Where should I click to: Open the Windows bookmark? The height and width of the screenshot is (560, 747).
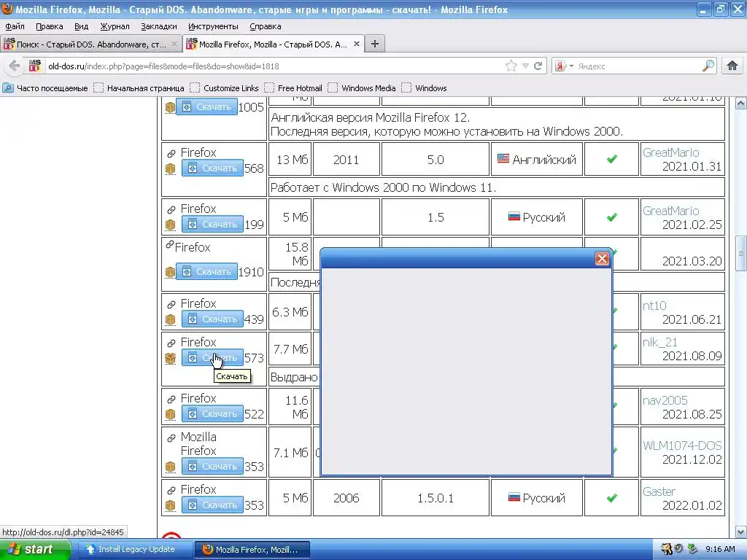click(425, 88)
